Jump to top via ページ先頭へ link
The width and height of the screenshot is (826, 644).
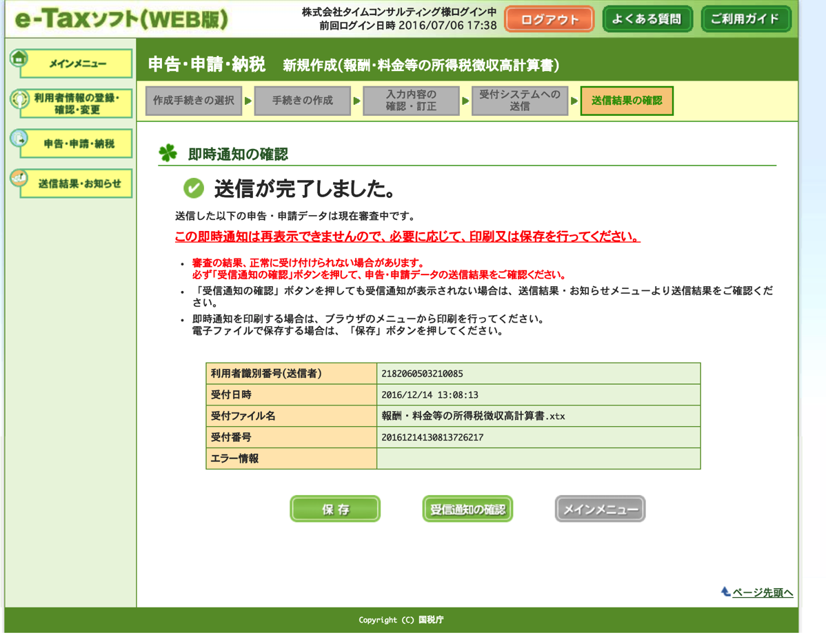pyautogui.click(x=762, y=592)
